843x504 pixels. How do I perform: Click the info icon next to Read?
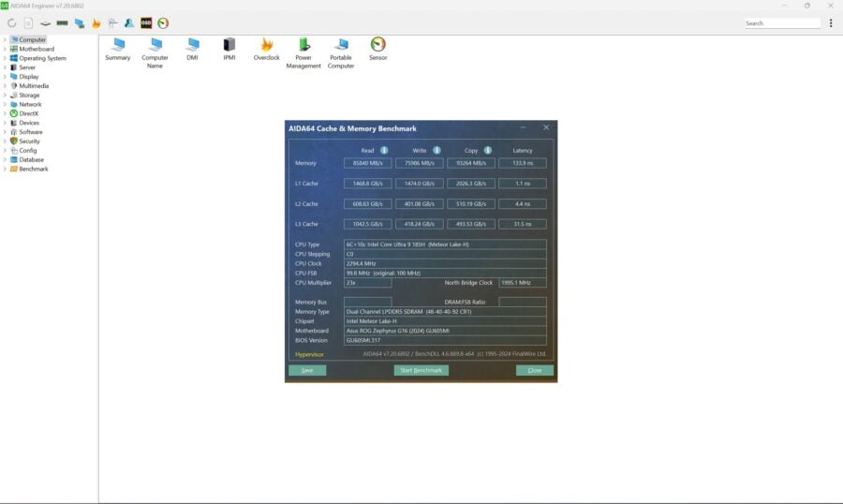[384, 150]
